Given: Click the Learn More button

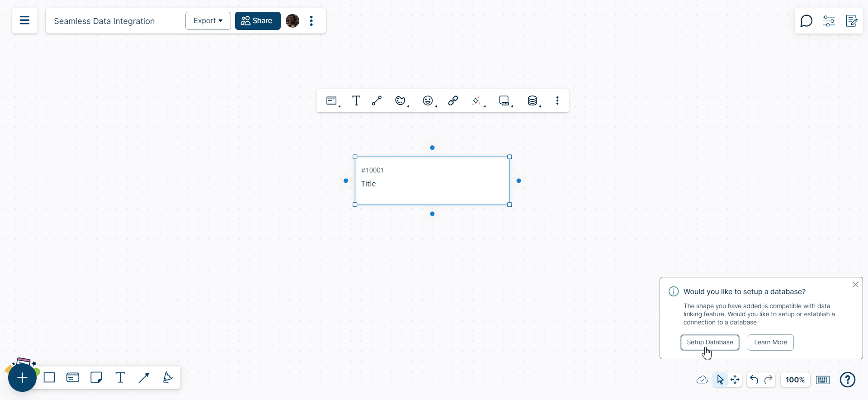Looking at the screenshot, I should [x=770, y=342].
